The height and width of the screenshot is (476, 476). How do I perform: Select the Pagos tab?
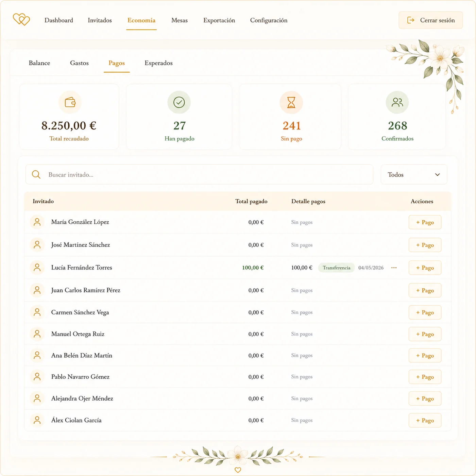pos(117,63)
